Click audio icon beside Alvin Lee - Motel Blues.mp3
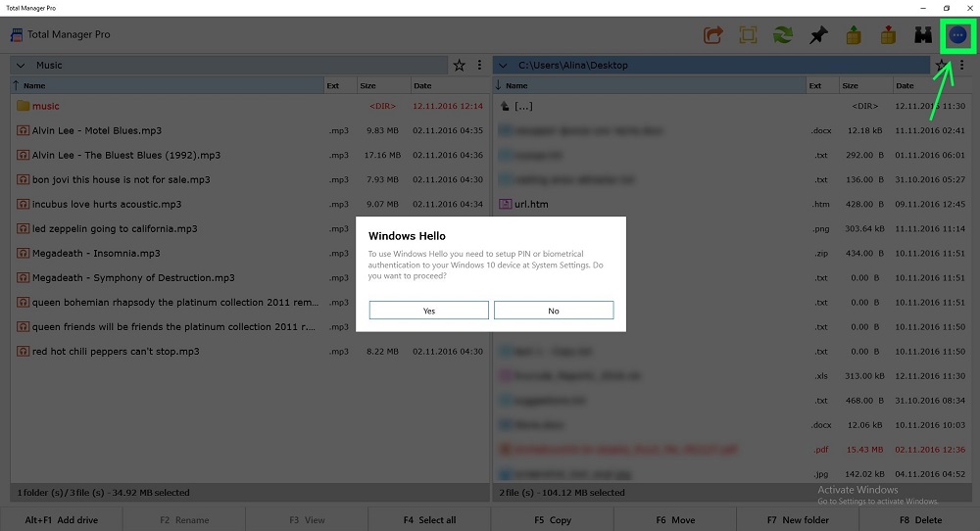 coord(24,130)
